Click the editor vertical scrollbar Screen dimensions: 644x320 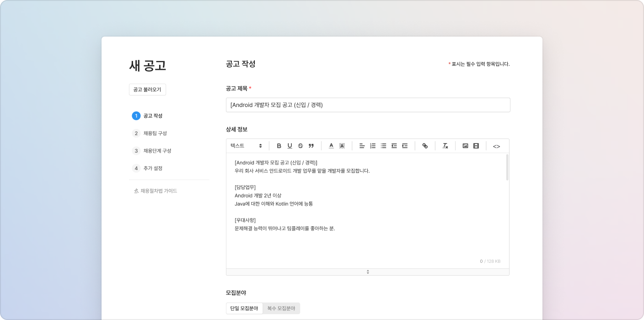pos(507,167)
